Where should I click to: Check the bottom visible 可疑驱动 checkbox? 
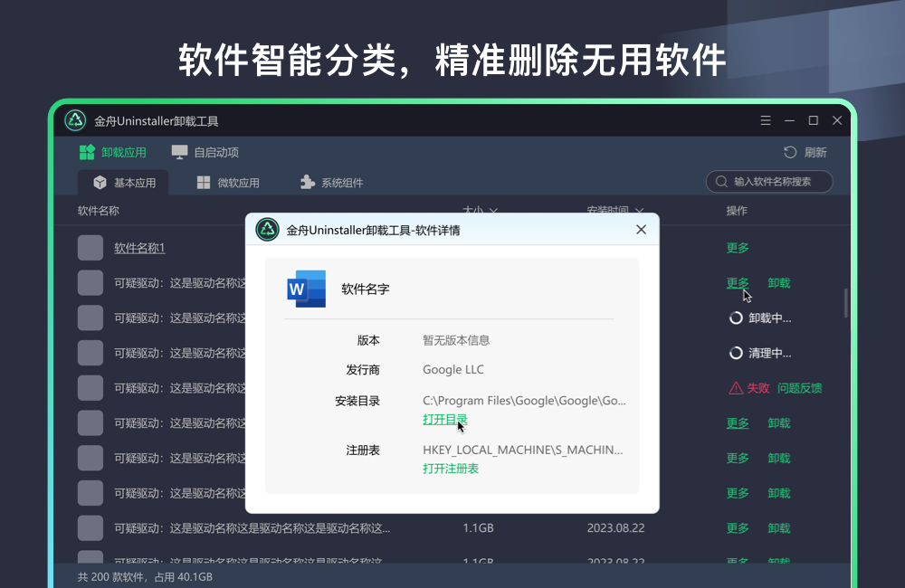click(90, 528)
